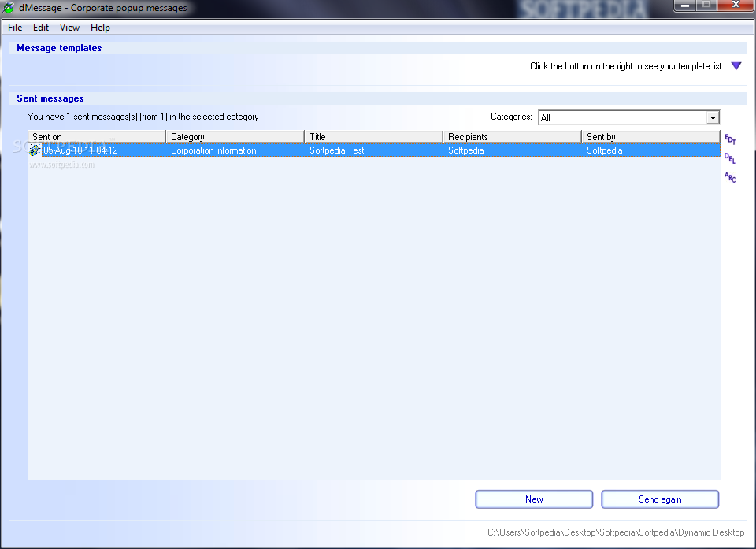Click the Edit (EDT) icon beside the list

point(730,139)
